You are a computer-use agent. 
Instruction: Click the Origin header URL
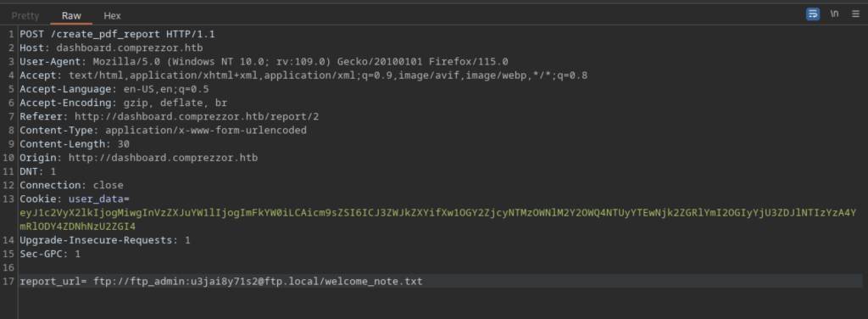(x=164, y=158)
